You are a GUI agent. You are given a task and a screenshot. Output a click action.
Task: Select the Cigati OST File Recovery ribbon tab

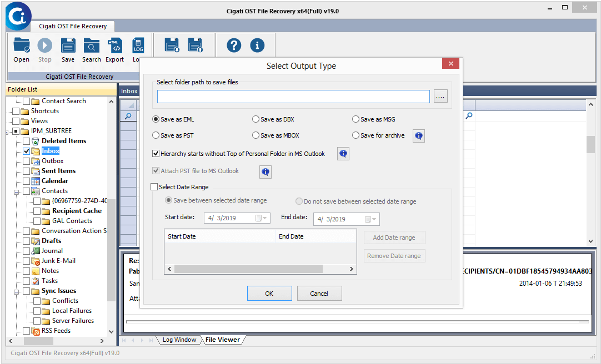coord(73,26)
